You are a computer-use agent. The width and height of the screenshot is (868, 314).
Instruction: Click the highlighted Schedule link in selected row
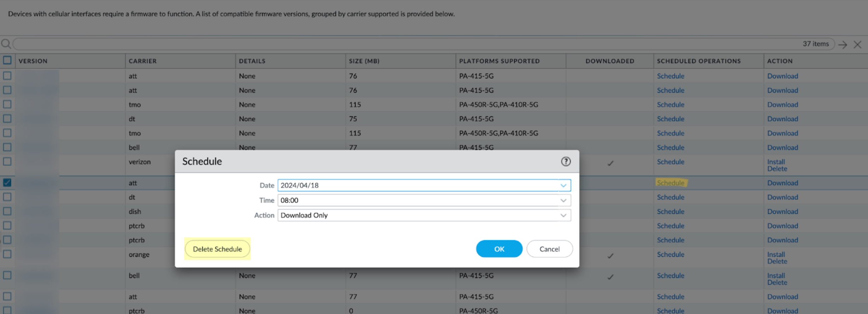[671, 183]
